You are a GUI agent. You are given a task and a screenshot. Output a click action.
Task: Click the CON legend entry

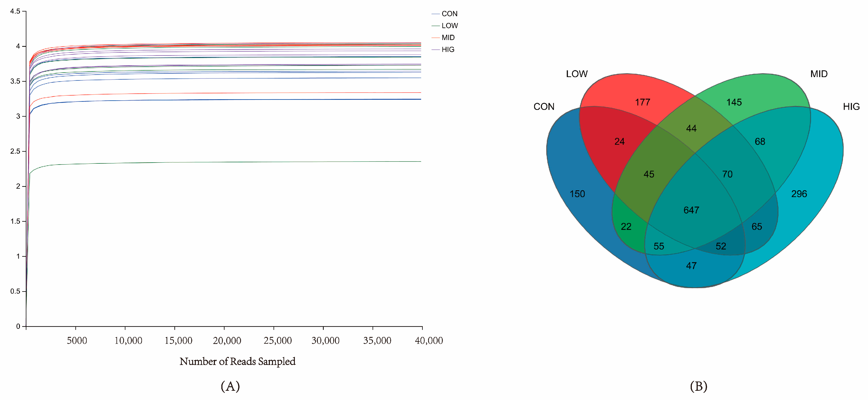449,14
